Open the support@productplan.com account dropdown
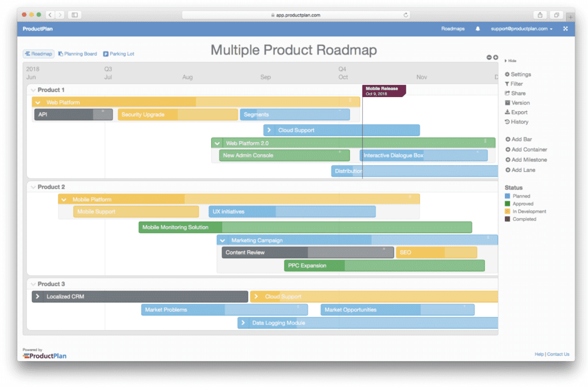 click(x=520, y=28)
